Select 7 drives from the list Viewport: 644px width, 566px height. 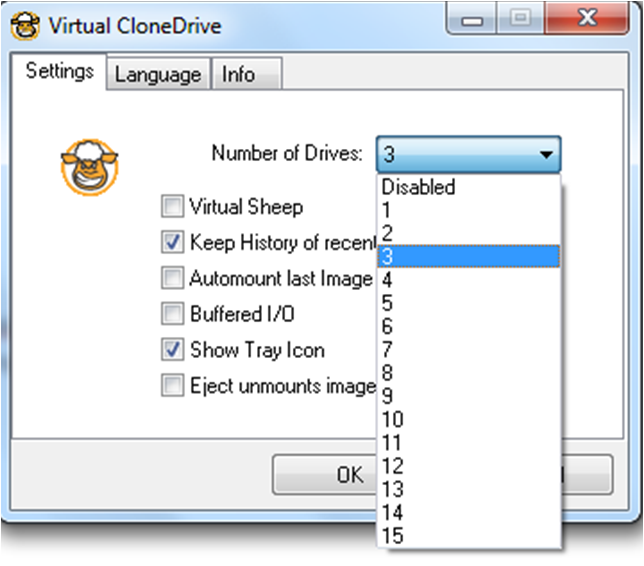coord(469,350)
